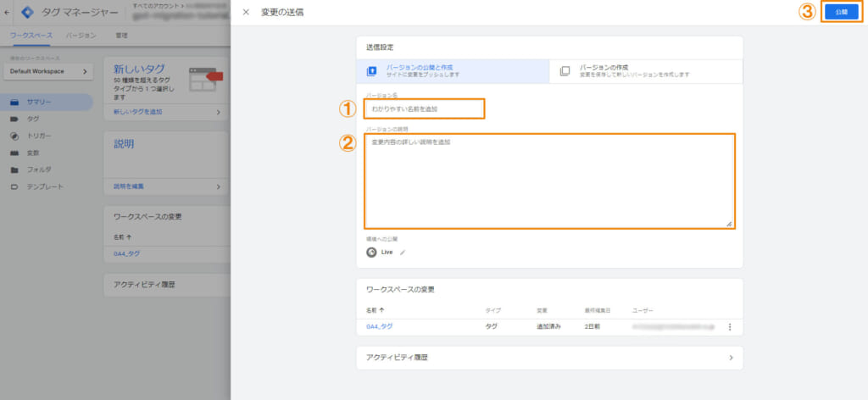The image size is (868, 400).
Task: Click the タグ sidebar icon
Action: [x=15, y=119]
